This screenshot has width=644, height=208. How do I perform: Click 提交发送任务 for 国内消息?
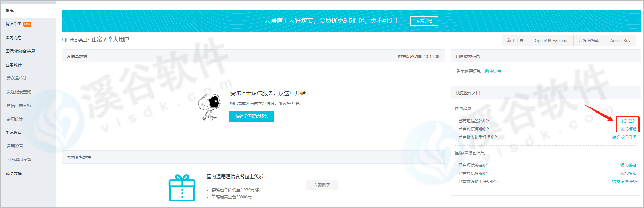click(x=624, y=137)
